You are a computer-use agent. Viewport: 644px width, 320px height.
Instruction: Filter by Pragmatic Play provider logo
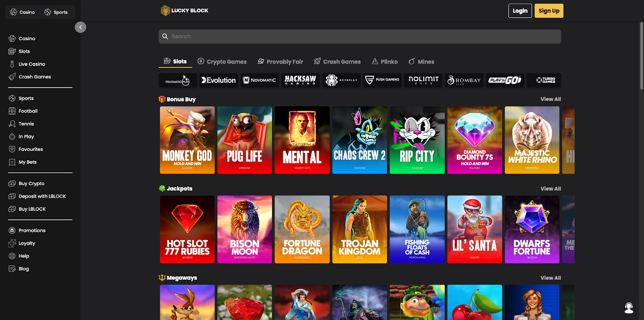pyautogui.click(x=178, y=80)
